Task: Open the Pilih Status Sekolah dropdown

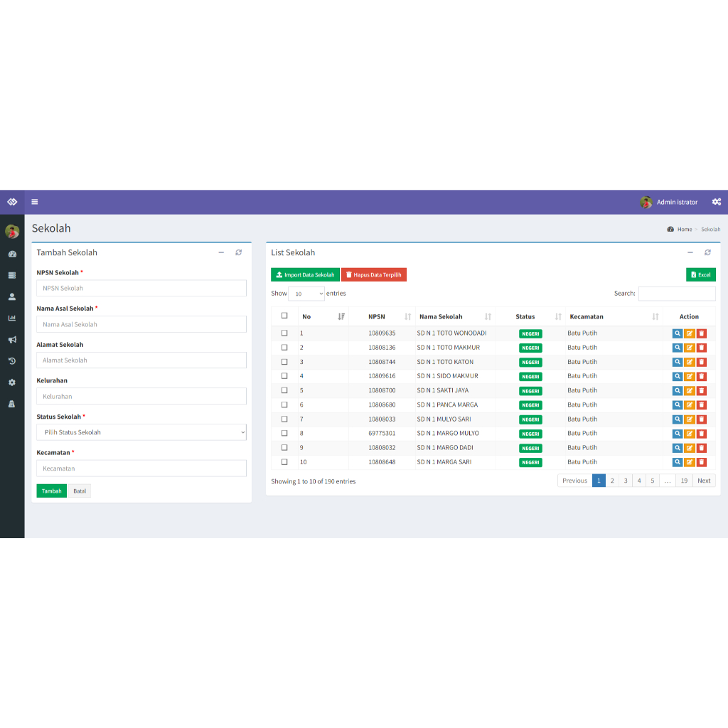Action: pos(141,432)
